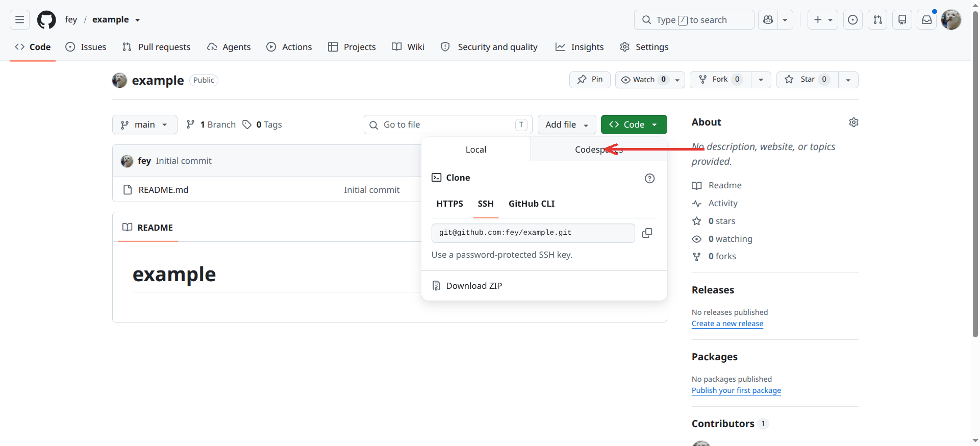View the 0 Tags link

[x=262, y=125]
